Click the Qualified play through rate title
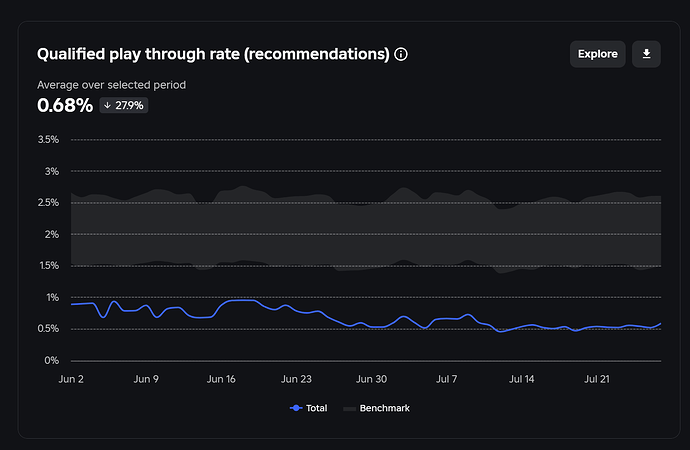This screenshot has width=690, height=450. 213,54
